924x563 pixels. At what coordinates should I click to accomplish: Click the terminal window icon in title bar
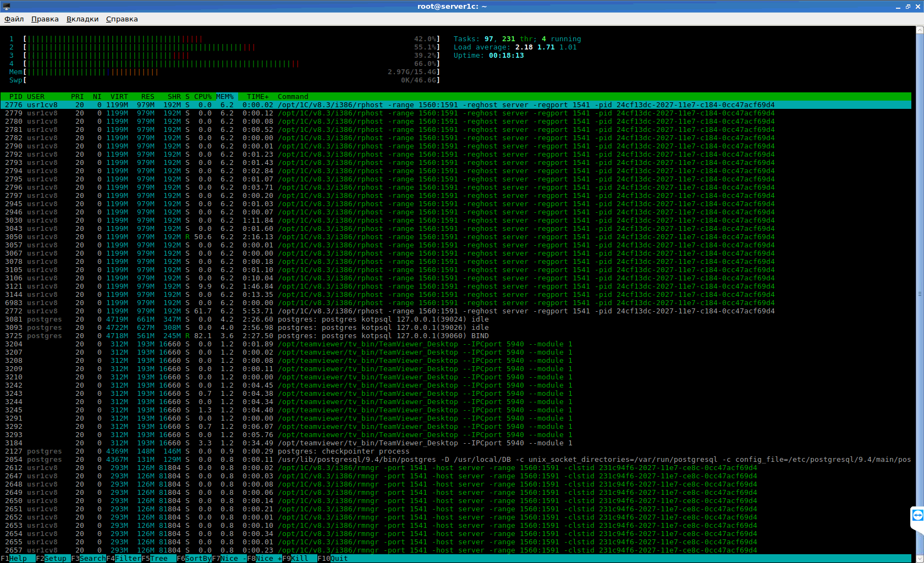tap(7, 7)
